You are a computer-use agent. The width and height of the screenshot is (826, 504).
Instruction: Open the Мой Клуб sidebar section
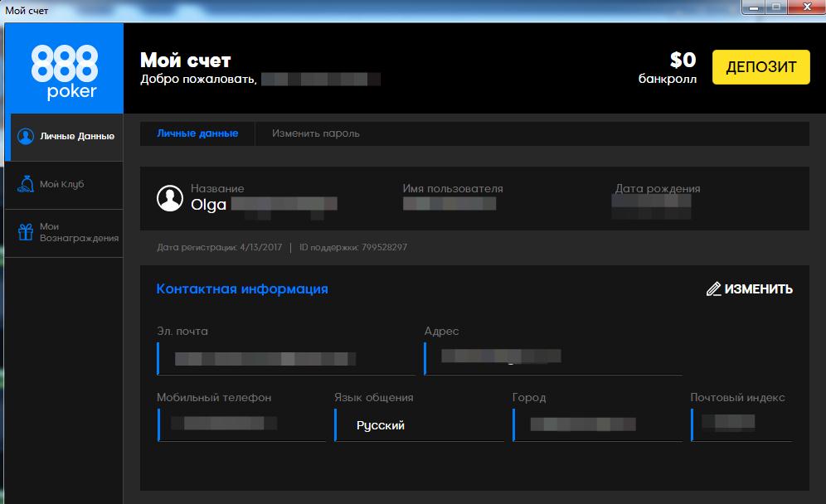click(62, 184)
